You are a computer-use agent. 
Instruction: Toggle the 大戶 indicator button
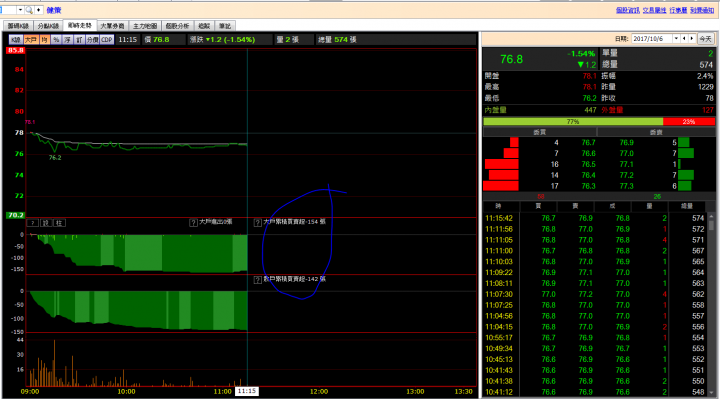(x=31, y=40)
